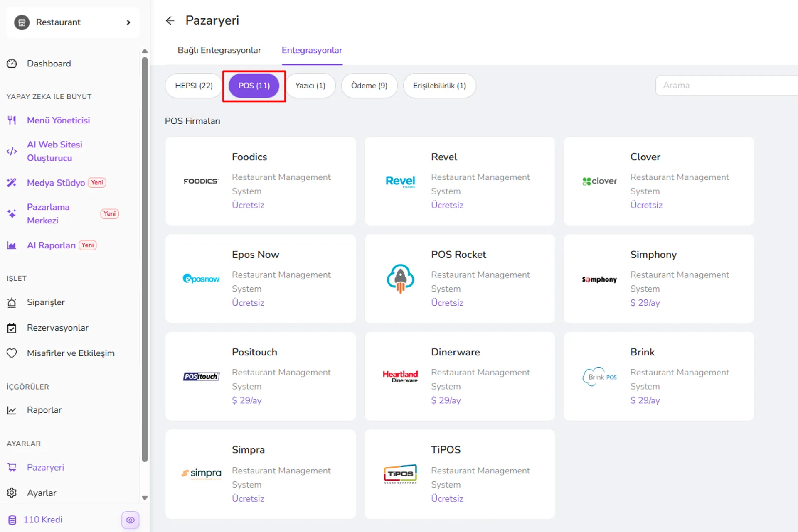Open Ayarlar gear icon
The width and height of the screenshot is (798, 532).
(12, 493)
